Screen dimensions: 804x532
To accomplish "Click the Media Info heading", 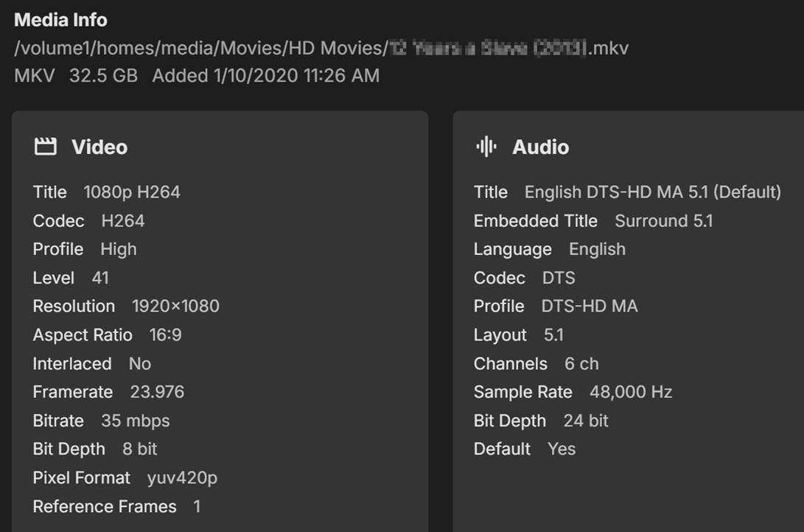I will click(x=60, y=20).
